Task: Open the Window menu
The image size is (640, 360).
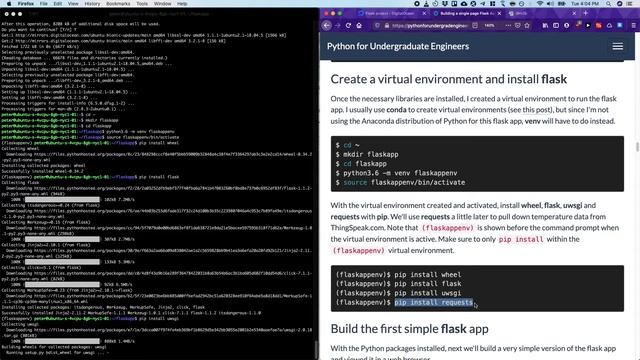Action: [x=162, y=4]
